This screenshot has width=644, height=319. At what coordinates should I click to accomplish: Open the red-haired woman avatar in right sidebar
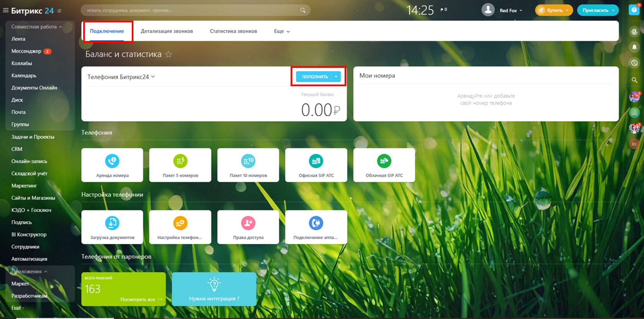[x=634, y=128]
